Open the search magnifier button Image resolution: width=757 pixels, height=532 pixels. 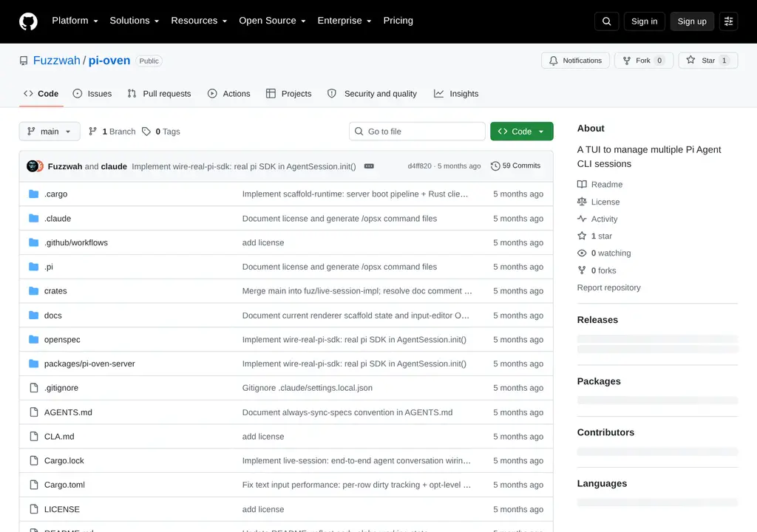click(606, 21)
